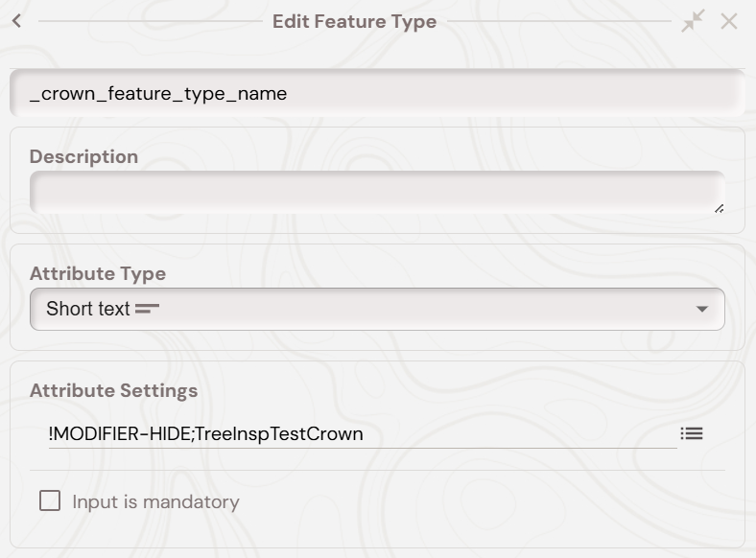
Task: Toggle mandatory via the 'Input is mandatory' label
Action: tap(155, 501)
